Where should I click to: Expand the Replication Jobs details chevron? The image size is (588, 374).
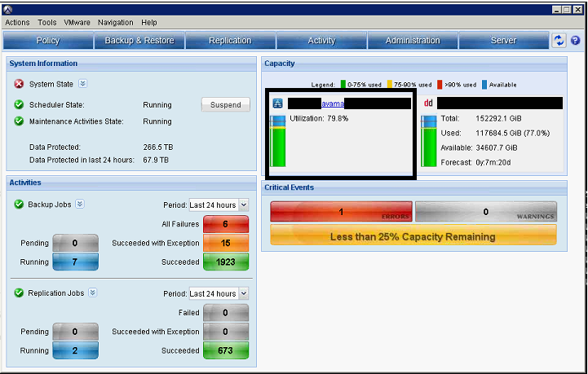click(x=93, y=293)
